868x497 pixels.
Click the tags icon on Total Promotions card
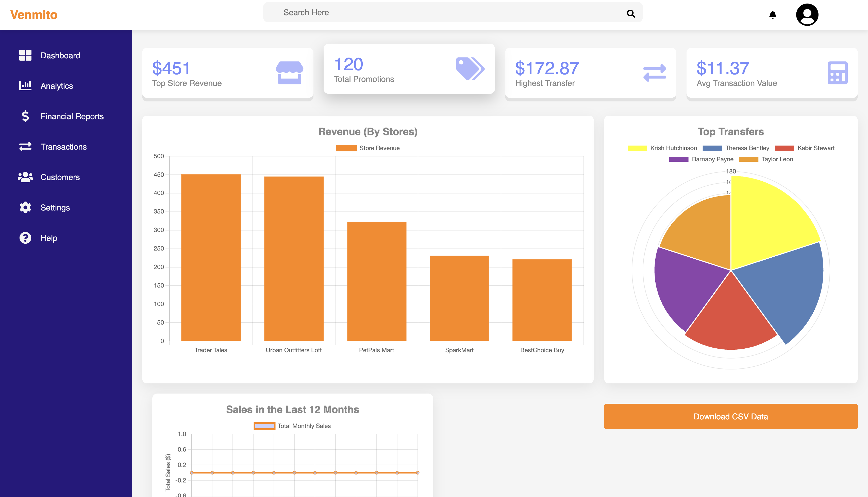(470, 69)
